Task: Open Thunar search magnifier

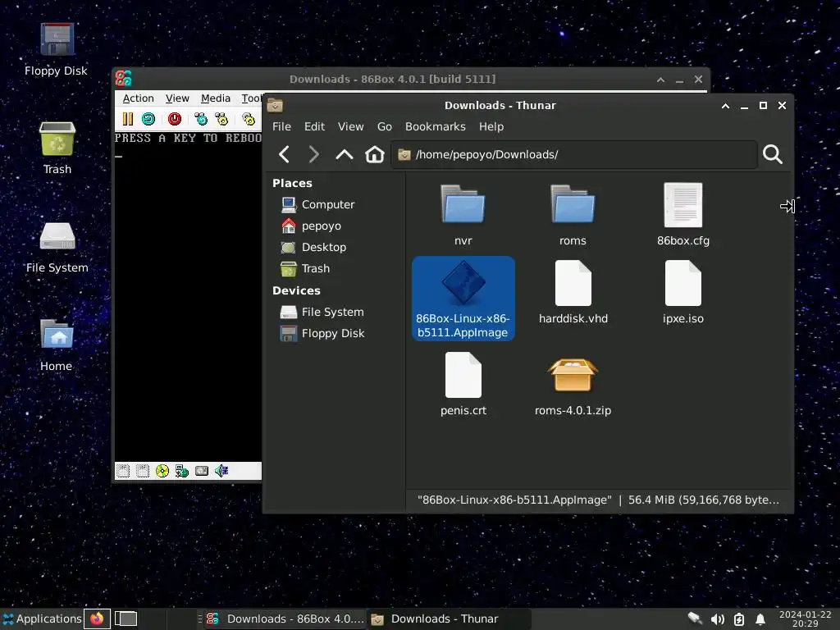Action: point(772,155)
